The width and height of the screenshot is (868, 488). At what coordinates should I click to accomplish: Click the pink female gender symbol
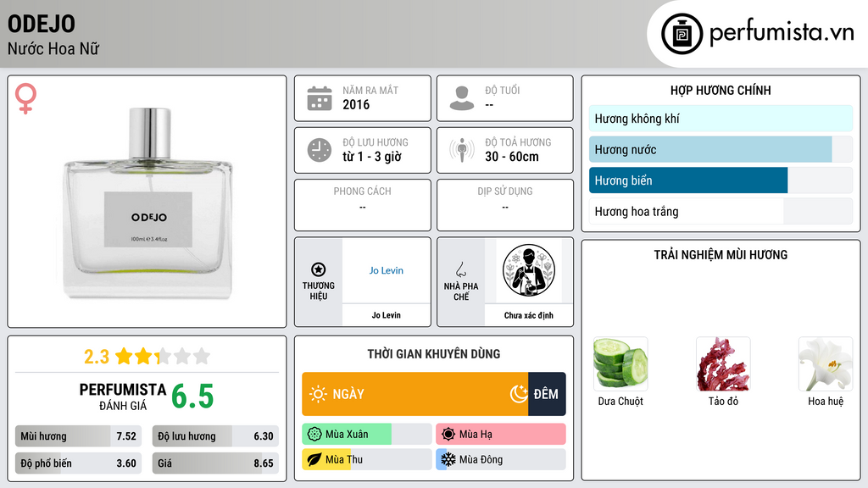(26, 98)
